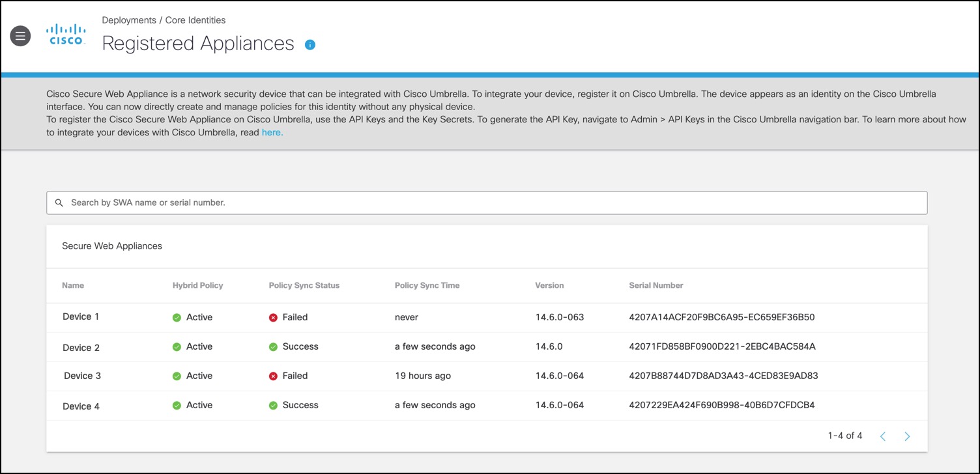Select the Device 2 name

tap(81, 348)
